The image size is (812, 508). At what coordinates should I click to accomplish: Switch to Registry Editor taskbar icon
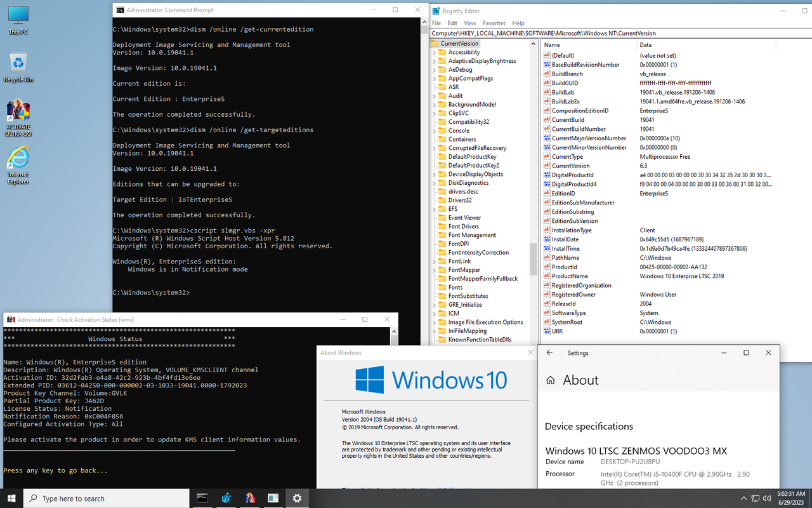pyautogui.click(x=226, y=498)
